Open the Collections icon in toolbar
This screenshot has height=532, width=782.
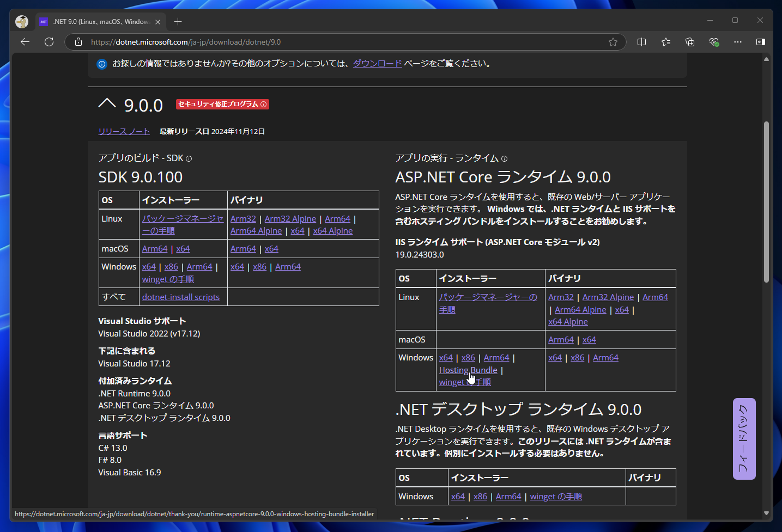[x=690, y=42]
